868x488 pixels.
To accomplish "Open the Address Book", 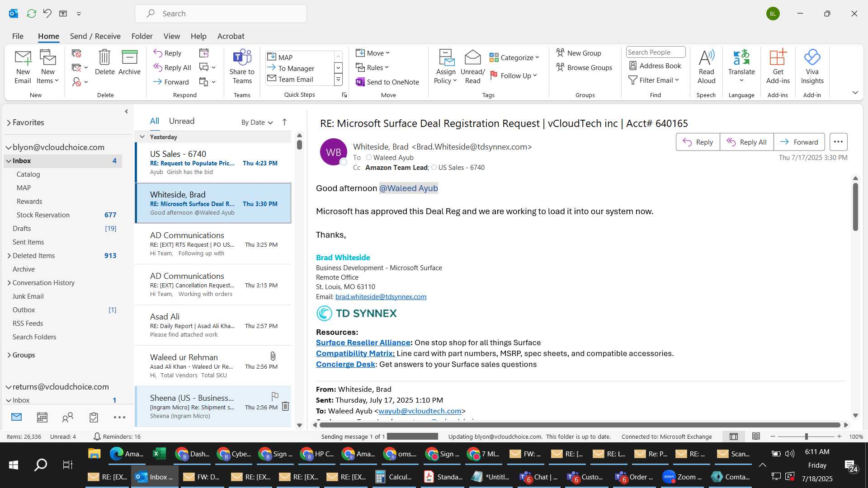I will click(x=655, y=66).
